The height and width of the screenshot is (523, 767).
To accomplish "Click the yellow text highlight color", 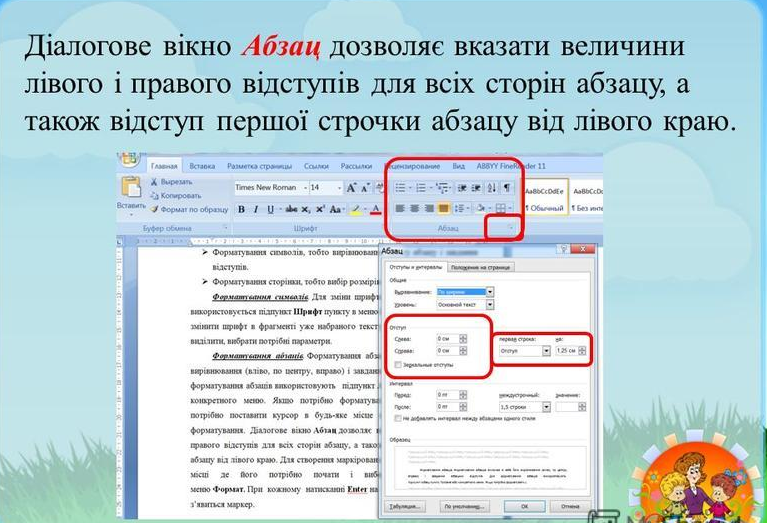I will (356, 209).
